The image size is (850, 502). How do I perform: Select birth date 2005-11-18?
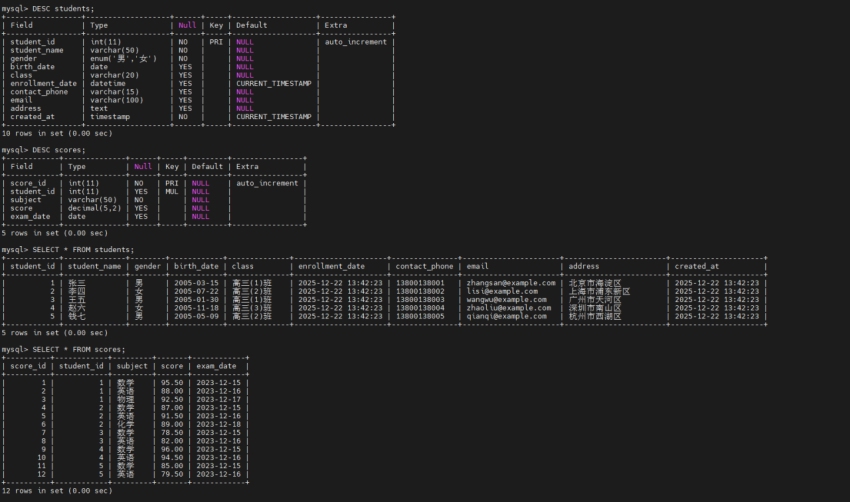coord(196,308)
